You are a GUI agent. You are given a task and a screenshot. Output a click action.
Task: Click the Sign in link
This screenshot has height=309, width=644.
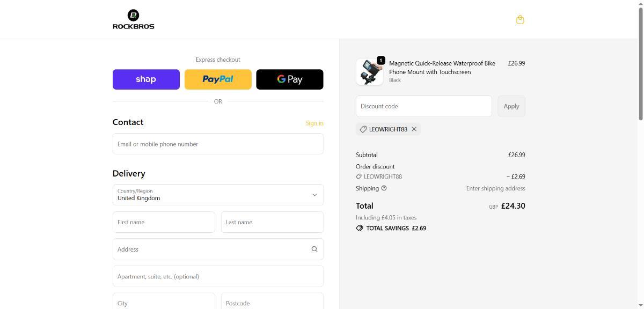314,123
